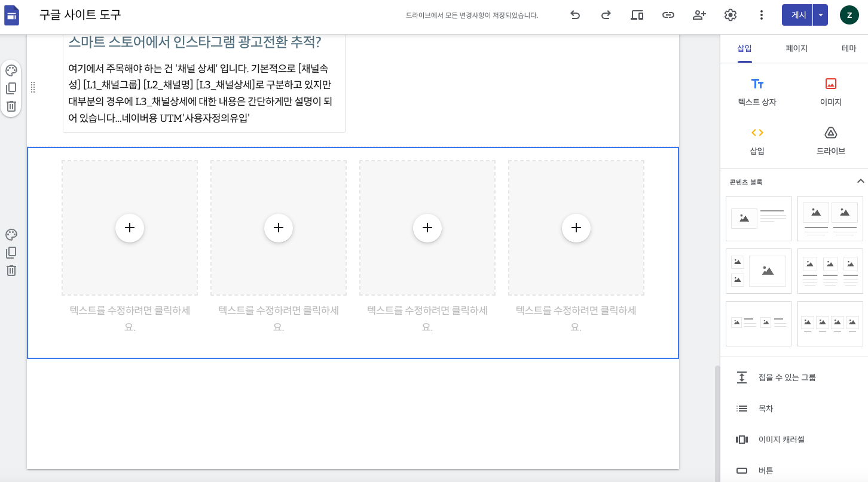Insert from Drive

pyautogui.click(x=831, y=140)
